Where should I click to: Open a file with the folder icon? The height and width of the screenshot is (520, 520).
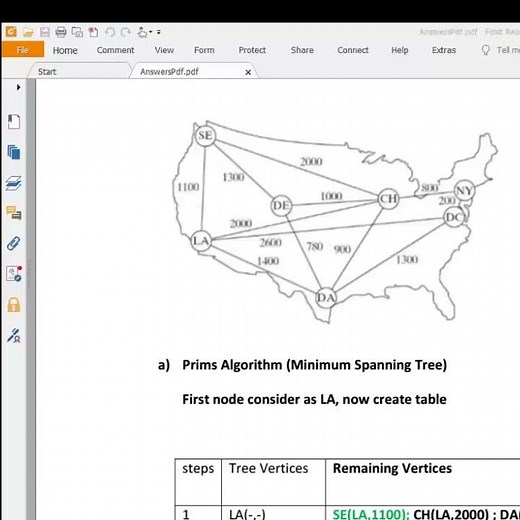click(x=28, y=32)
